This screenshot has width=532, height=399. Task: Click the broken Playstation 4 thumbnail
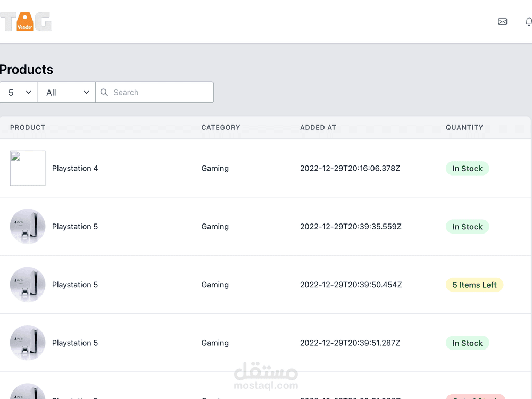(x=28, y=168)
